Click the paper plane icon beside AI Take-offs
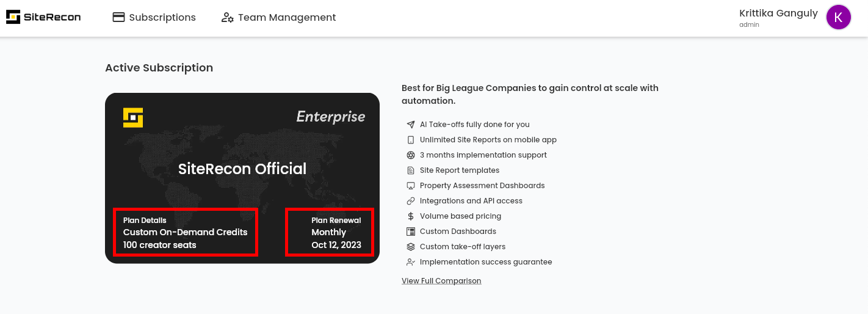 411,125
